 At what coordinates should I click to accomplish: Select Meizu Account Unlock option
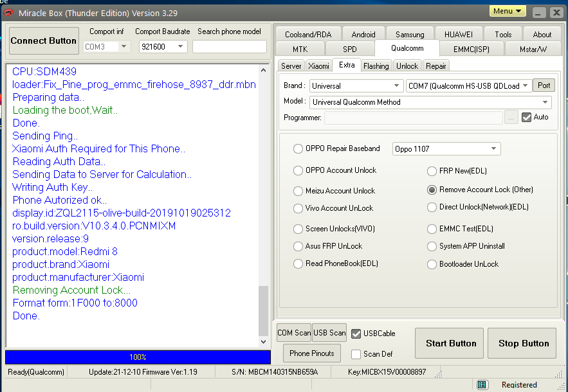point(298,191)
